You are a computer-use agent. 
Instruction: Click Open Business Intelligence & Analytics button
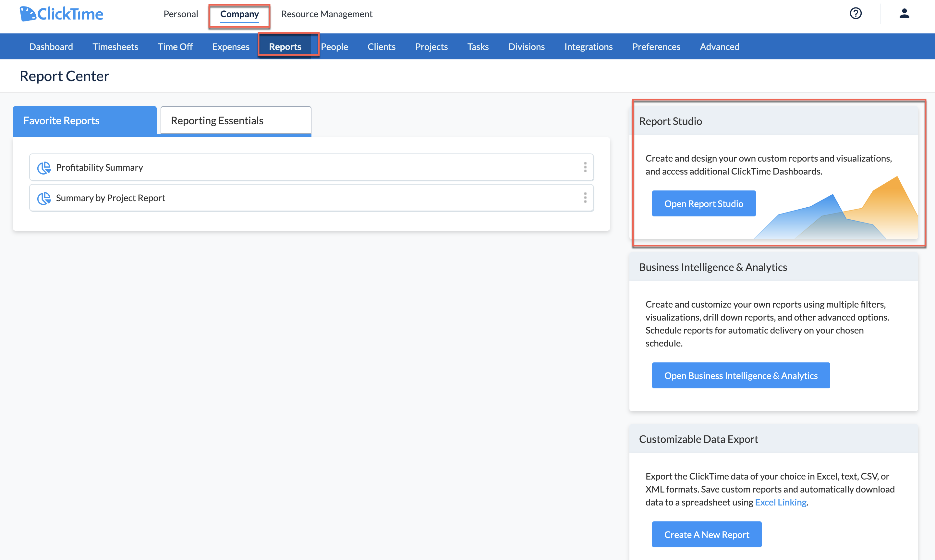point(741,375)
